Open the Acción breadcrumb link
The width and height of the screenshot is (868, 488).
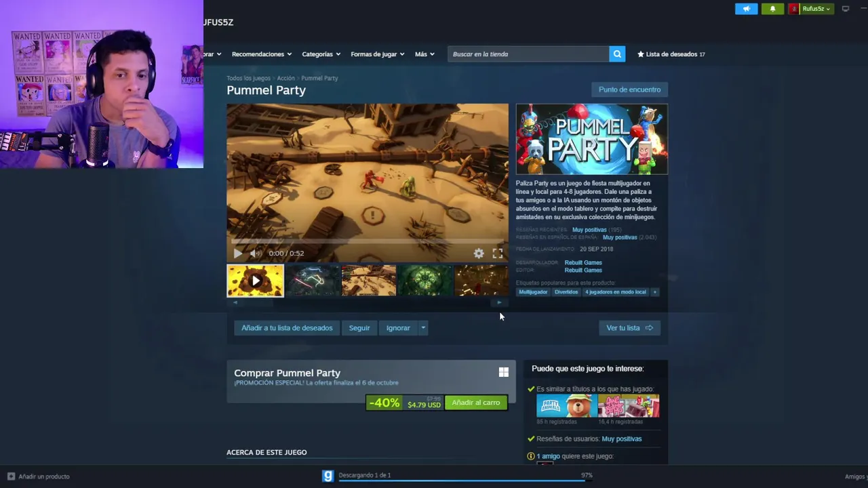click(x=285, y=78)
